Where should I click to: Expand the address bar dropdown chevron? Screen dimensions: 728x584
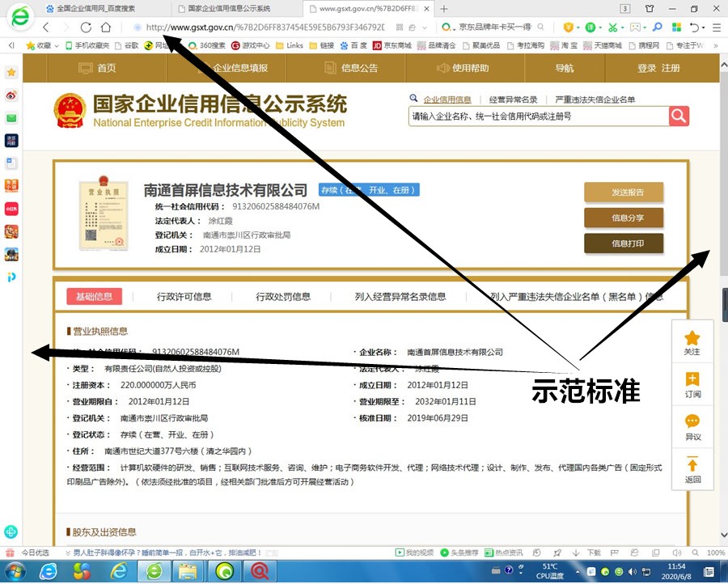pos(425,28)
